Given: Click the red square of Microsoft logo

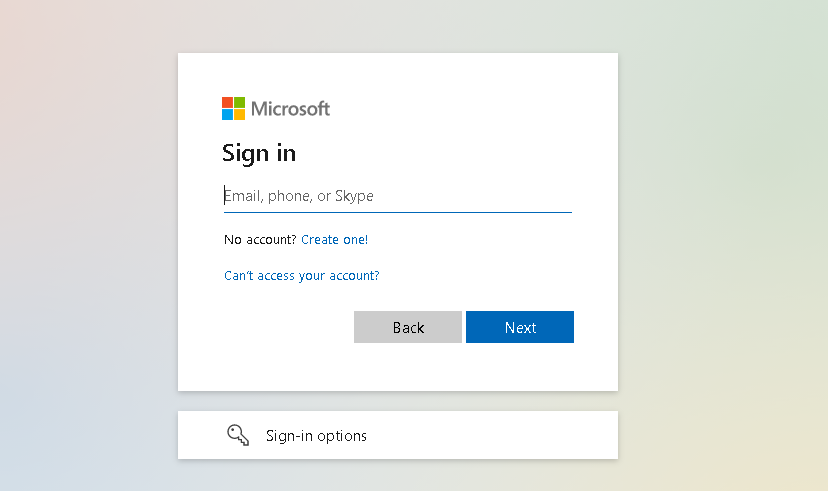Looking at the screenshot, I should pos(227,102).
